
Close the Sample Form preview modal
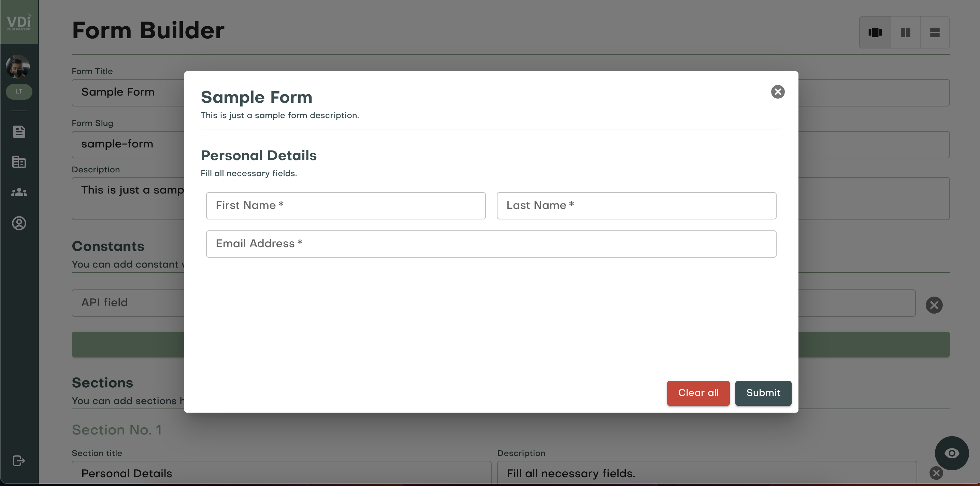coord(778,92)
